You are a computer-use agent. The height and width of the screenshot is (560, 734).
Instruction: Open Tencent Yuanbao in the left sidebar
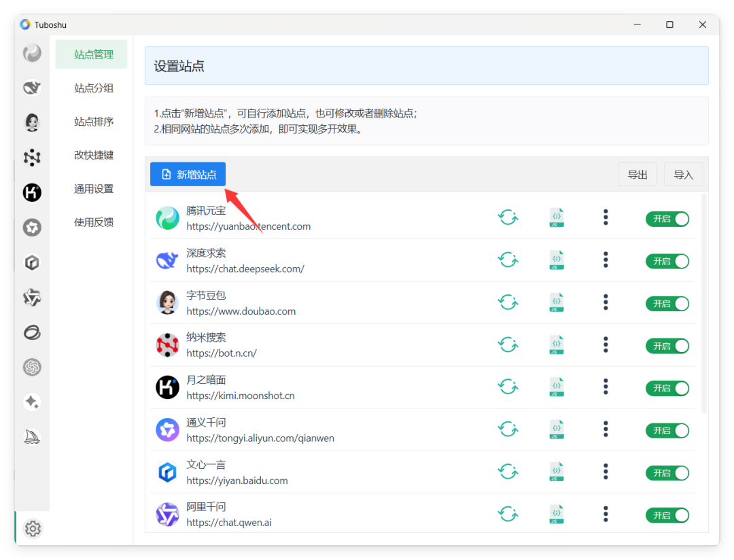coord(32,54)
